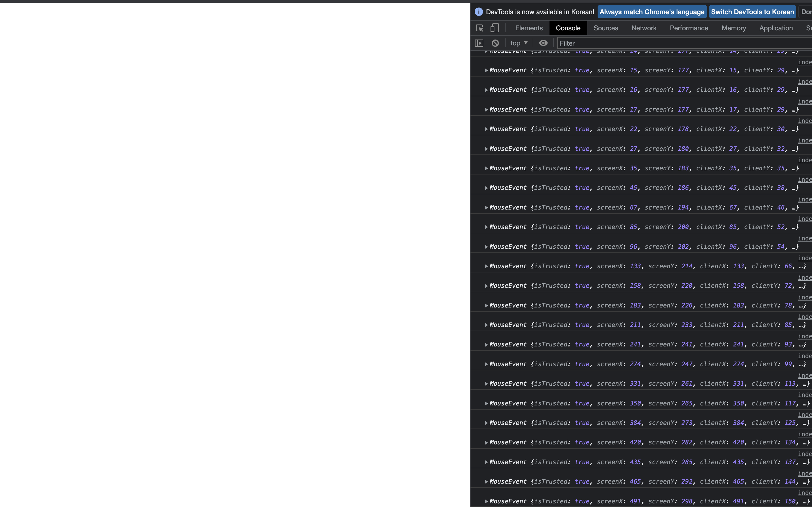812x507 pixels.
Task: Expand MouseEvent with screenX 27
Action: pos(486,149)
